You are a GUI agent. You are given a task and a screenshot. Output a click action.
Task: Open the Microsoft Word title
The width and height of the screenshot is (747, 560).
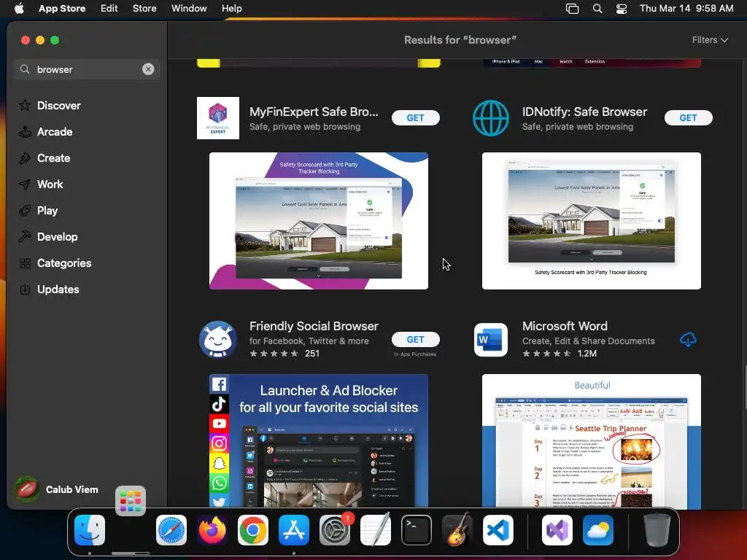click(x=565, y=326)
